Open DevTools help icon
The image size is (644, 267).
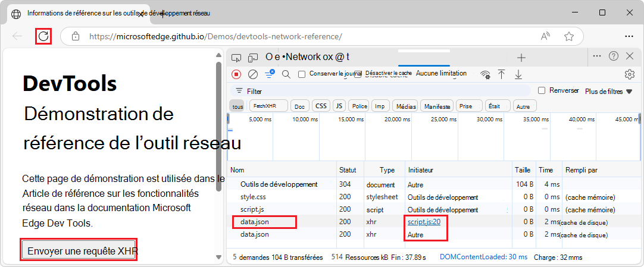click(614, 56)
